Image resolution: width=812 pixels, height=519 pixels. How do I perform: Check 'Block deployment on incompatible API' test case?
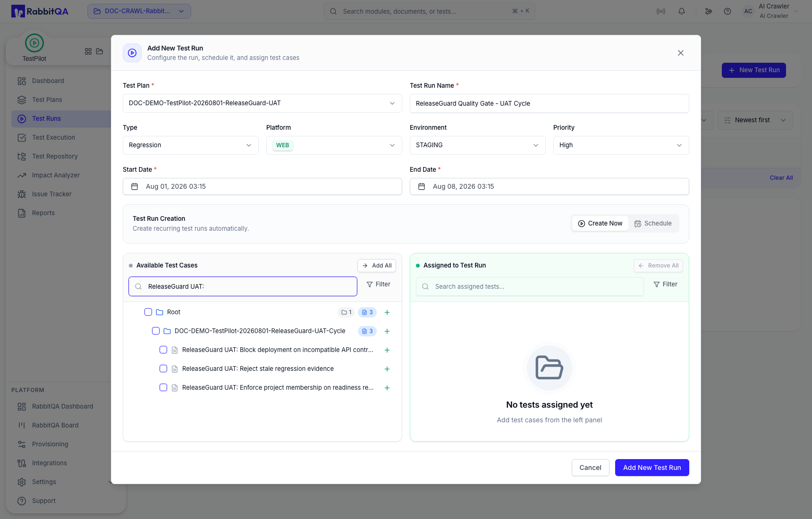tap(163, 350)
